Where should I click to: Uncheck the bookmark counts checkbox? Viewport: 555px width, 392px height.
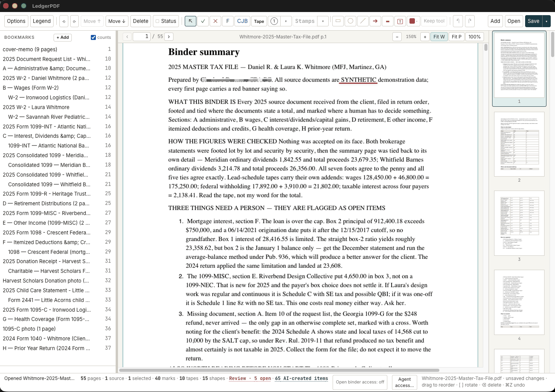click(x=93, y=37)
